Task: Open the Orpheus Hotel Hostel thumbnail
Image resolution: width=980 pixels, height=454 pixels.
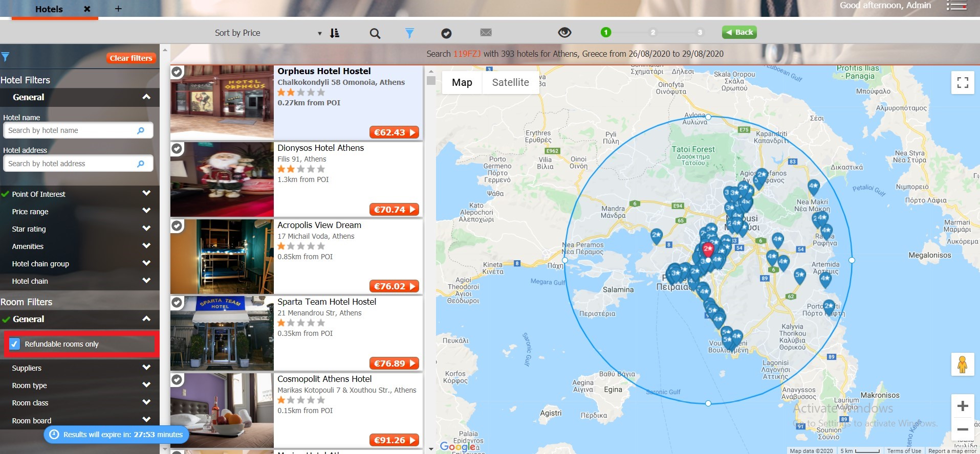Action: pos(222,102)
